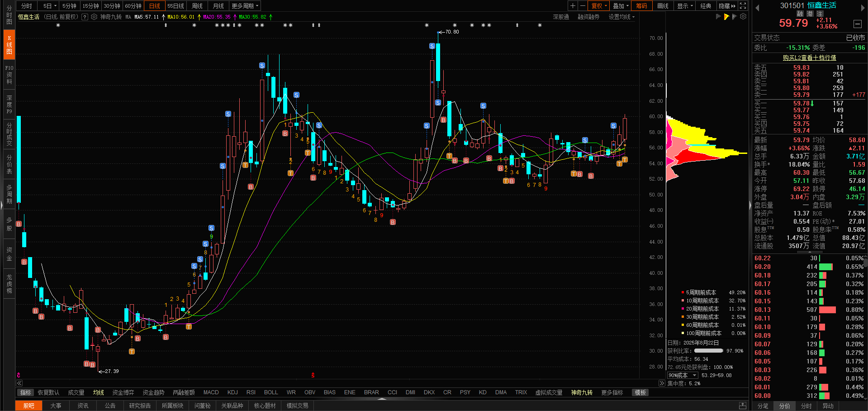The height and width of the screenshot is (411, 868).
Task: Toggle 恢复默认 indicator setting
Action: pos(48,392)
